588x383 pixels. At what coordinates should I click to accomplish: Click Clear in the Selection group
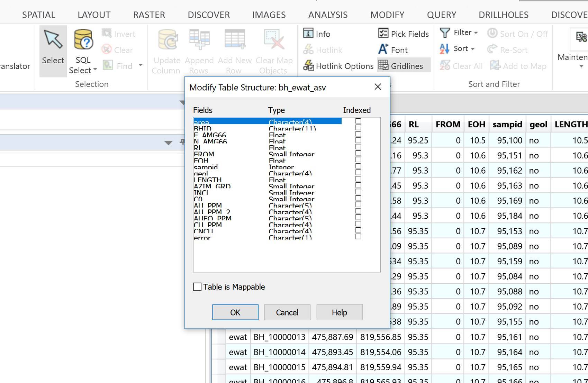click(x=118, y=50)
